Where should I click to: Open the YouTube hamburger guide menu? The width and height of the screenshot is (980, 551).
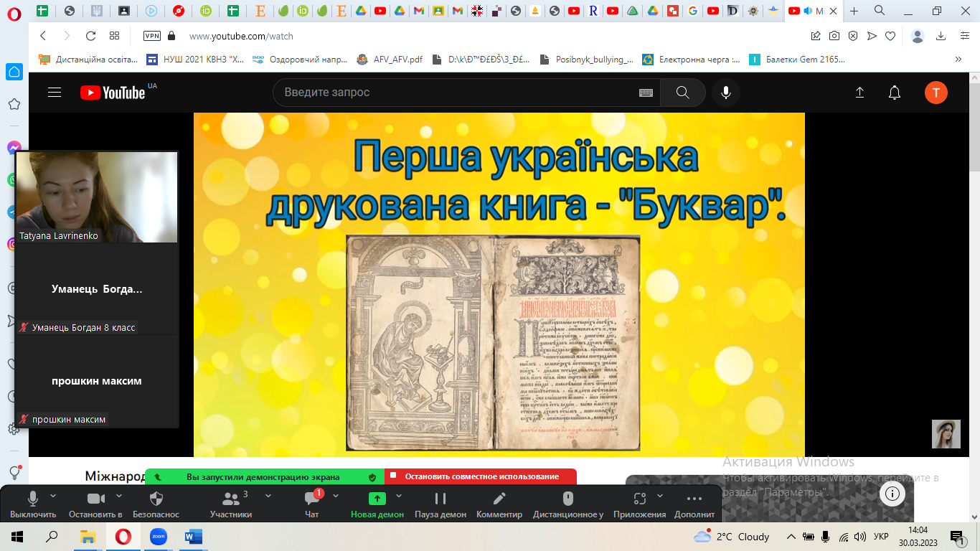click(x=55, y=93)
